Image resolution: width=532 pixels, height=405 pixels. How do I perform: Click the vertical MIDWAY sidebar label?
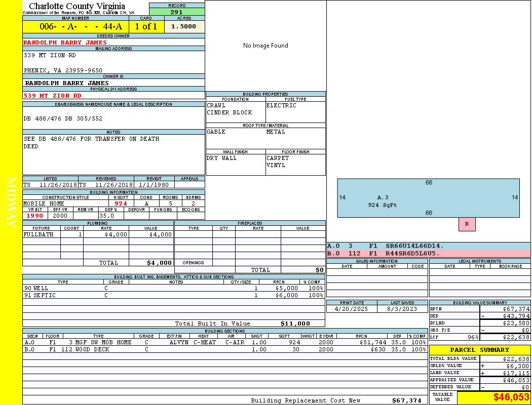pyautogui.click(x=11, y=201)
